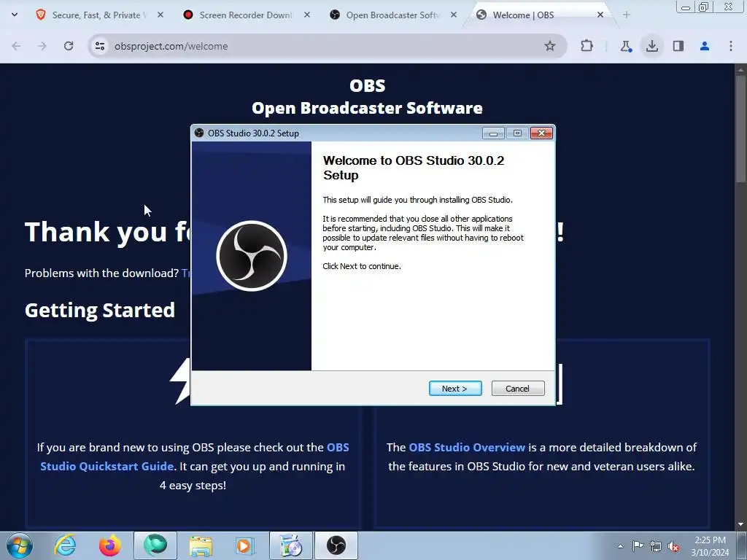The height and width of the screenshot is (560, 747).
Task: Cancel the OBS Studio setup
Action: point(518,388)
